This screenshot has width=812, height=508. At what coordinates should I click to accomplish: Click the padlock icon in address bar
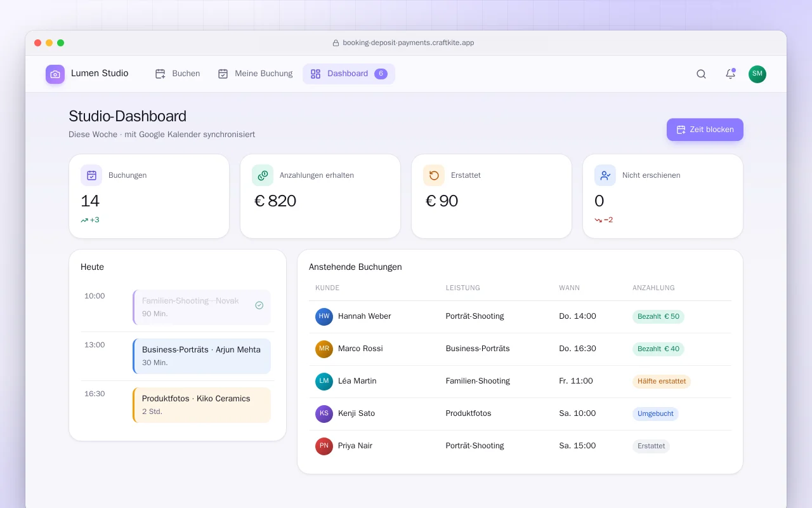coord(336,43)
